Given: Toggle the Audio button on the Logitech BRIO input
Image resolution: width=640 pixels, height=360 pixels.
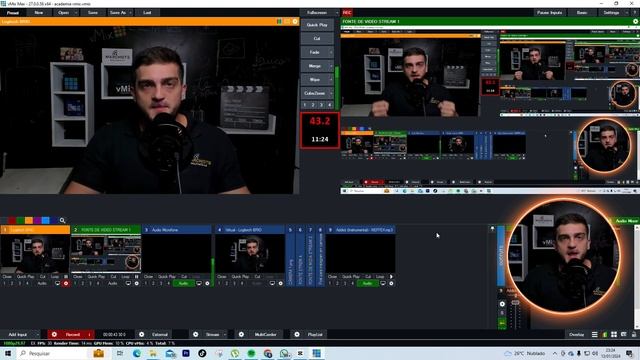Looking at the screenshot, I should tap(42, 283).
